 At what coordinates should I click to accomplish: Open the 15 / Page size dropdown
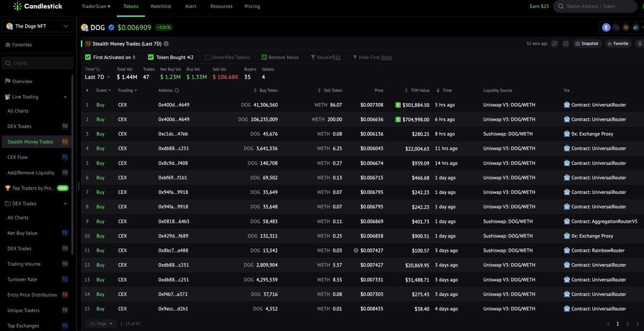click(x=100, y=323)
